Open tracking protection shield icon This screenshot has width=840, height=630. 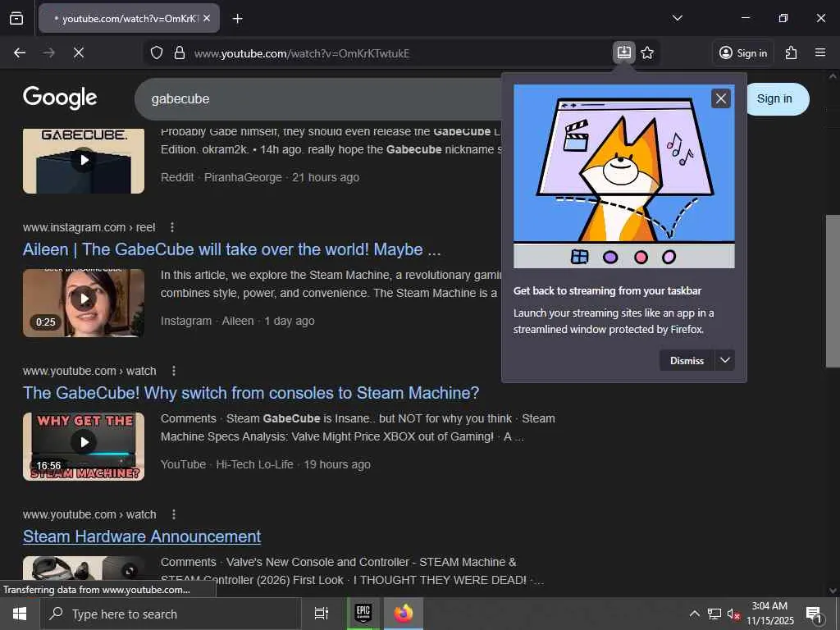pyautogui.click(x=157, y=53)
